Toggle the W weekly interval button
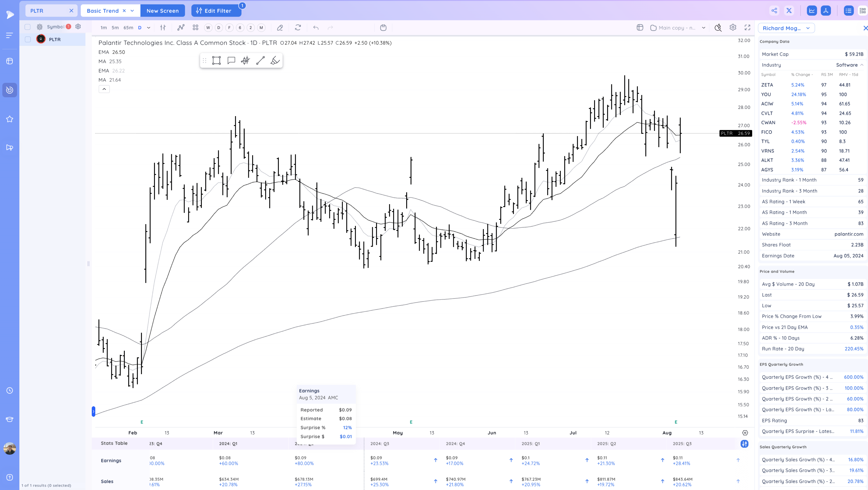This screenshot has height=490, width=868. (x=208, y=28)
